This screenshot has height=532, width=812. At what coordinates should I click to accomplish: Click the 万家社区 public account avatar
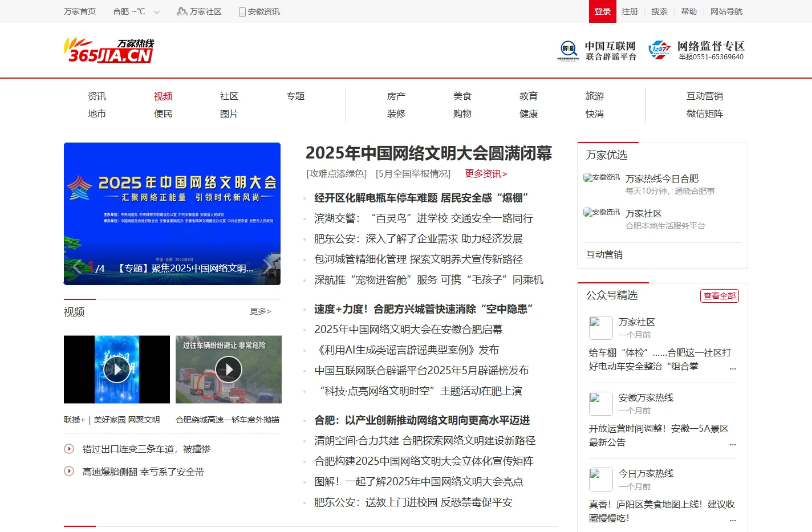click(600, 328)
